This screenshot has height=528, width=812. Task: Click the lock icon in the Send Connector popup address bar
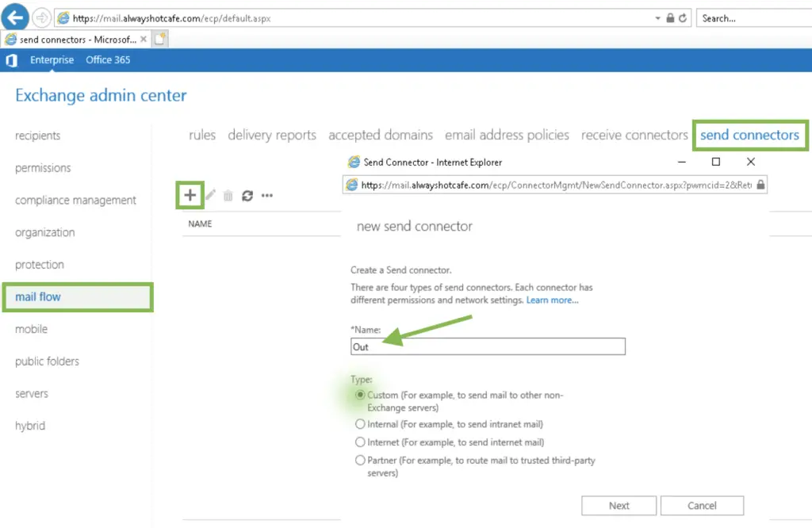point(760,185)
